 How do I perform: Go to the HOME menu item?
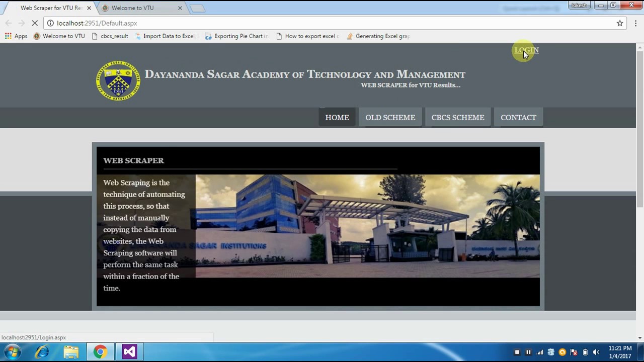click(337, 118)
